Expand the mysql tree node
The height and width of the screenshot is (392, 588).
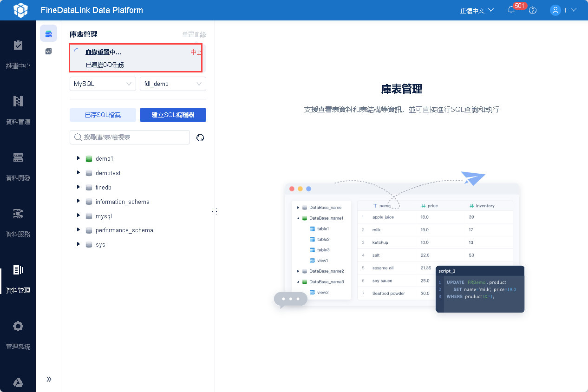(x=78, y=216)
